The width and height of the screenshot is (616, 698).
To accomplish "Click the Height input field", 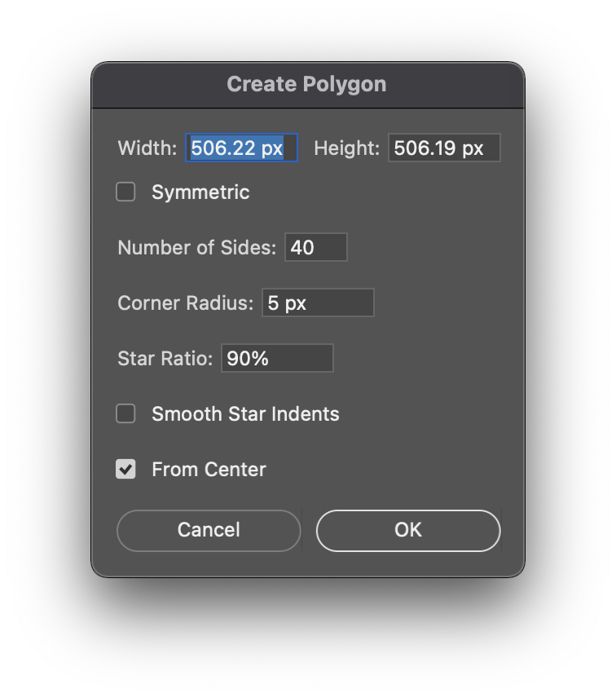I will point(444,148).
